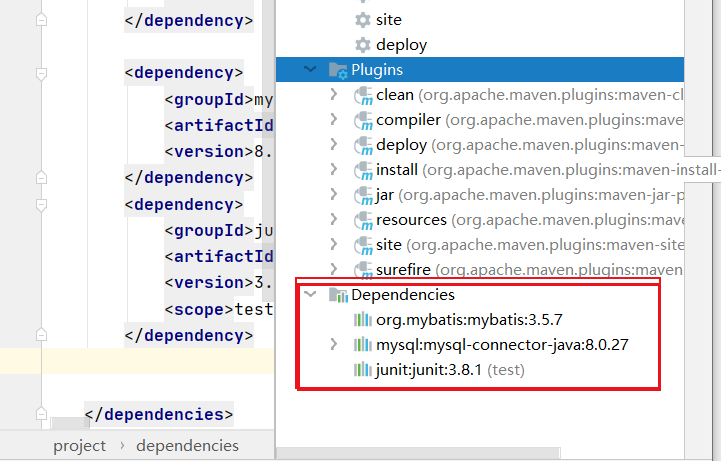Image resolution: width=721 pixels, height=461 pixels.
Task: Click the Dependencies folder icon
Action: (x=338, y=295)
